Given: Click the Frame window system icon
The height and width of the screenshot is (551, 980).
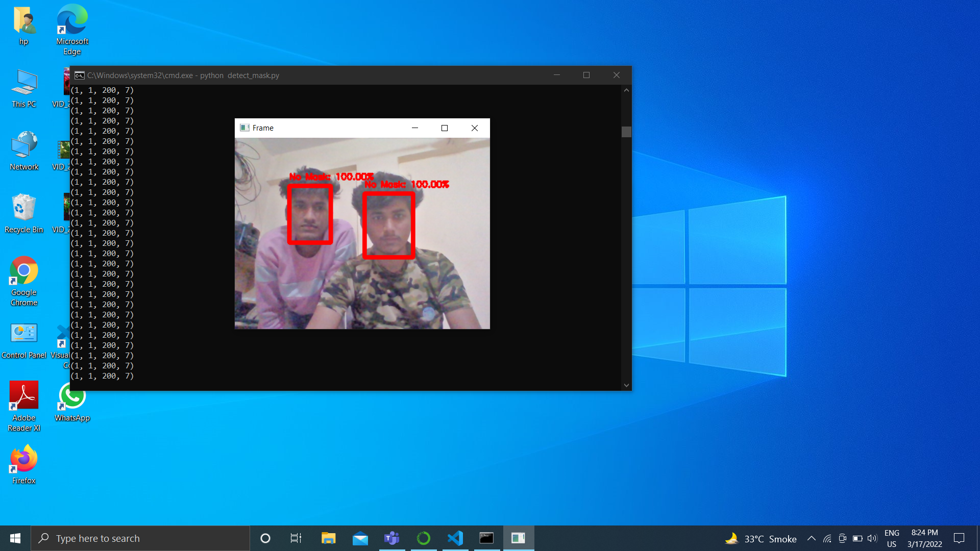Looking at the screenshot, I should tap(244, 128).
